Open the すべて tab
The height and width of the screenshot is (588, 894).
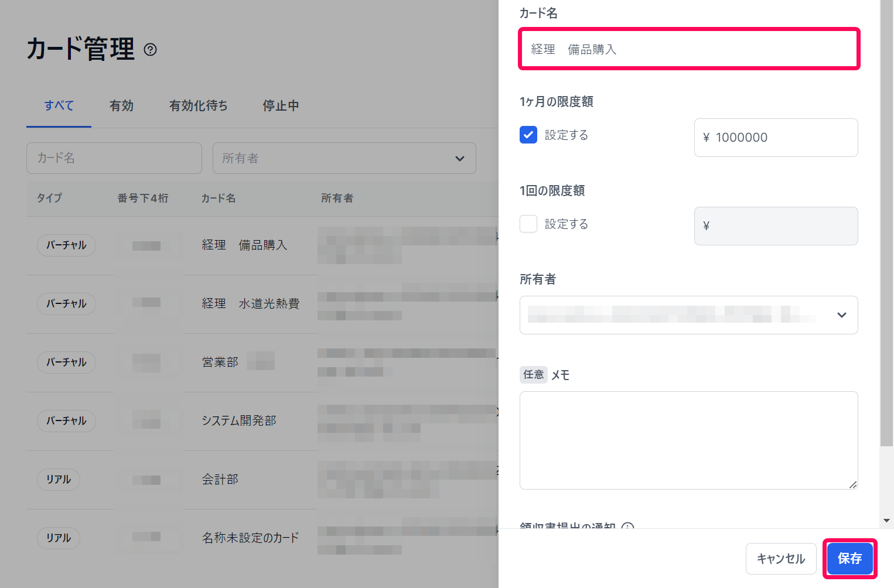[x=59, y=106]
